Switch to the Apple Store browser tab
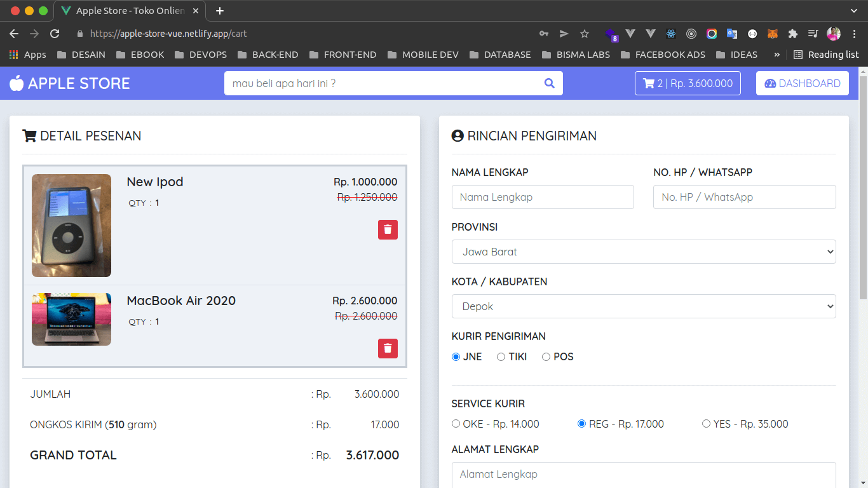 130,11
